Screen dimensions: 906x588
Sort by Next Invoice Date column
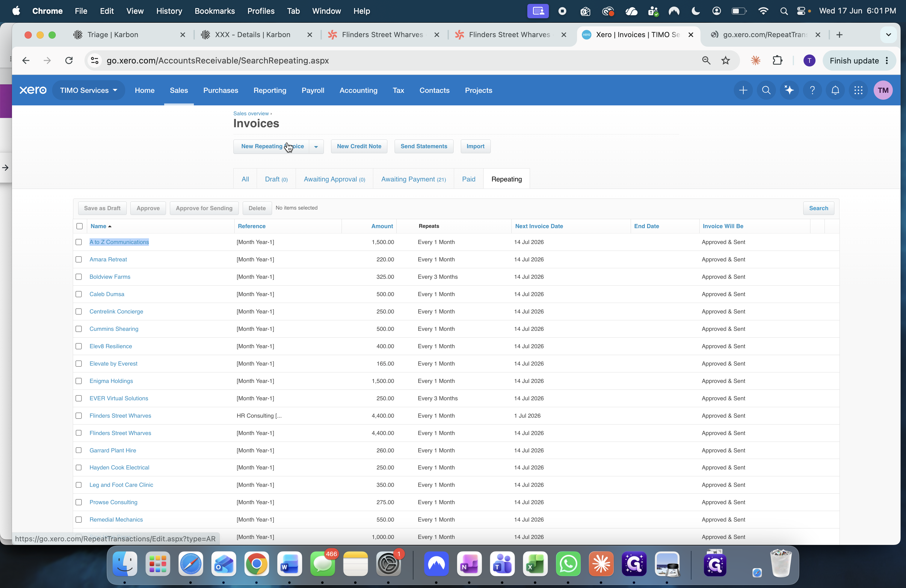[x=539, y=226]
